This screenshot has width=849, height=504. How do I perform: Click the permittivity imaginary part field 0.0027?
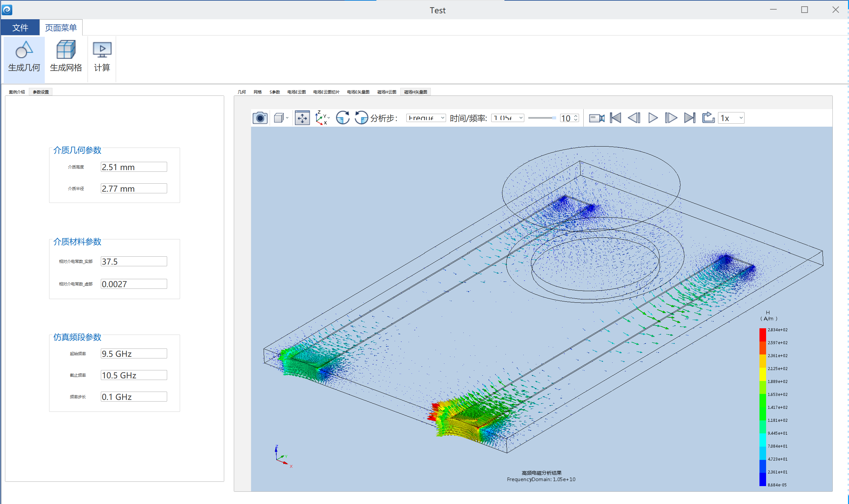coord(134,284)
